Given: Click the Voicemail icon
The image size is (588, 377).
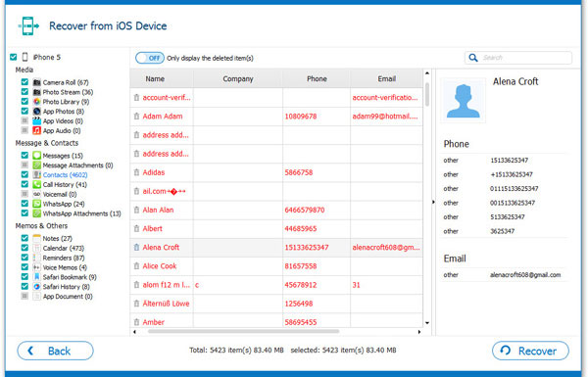Looking at the screenshot, I should click(x=37, y=194).
